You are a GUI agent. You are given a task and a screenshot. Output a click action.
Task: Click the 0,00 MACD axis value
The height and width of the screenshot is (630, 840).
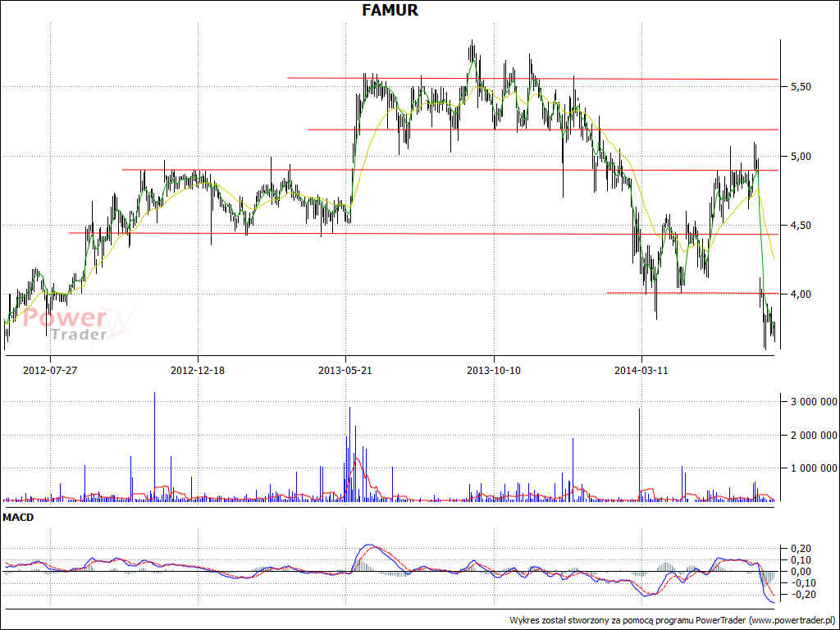(801, 572)
